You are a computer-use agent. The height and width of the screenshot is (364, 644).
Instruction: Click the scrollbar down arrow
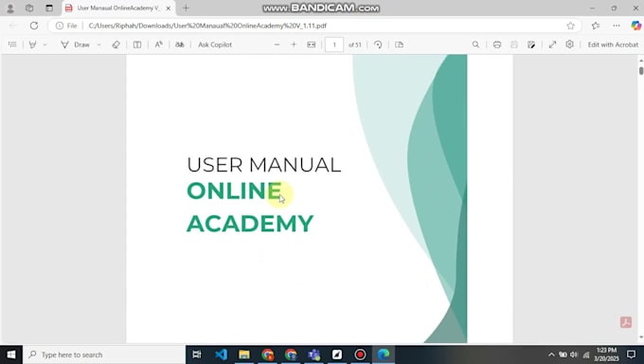tap(641, 338)
